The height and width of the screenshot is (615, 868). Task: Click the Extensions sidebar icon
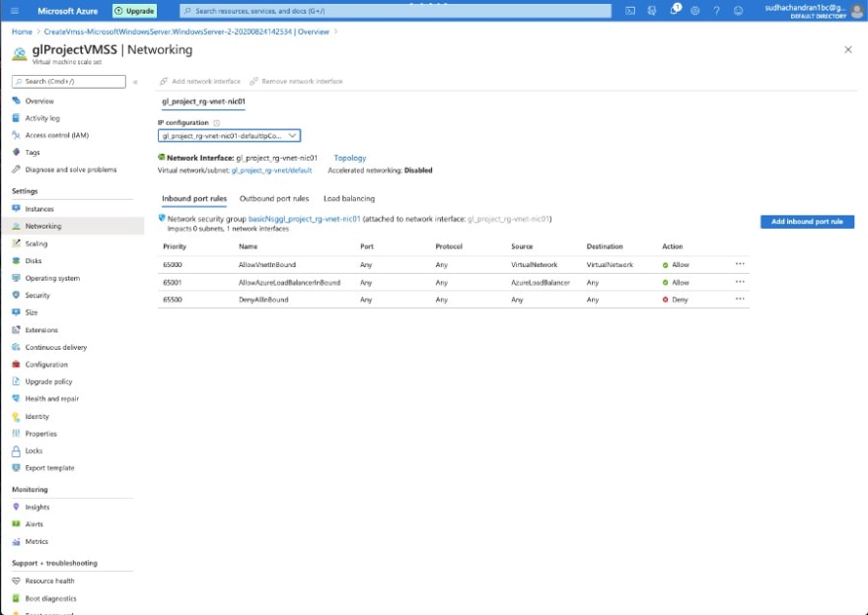[x=16, y=329]
